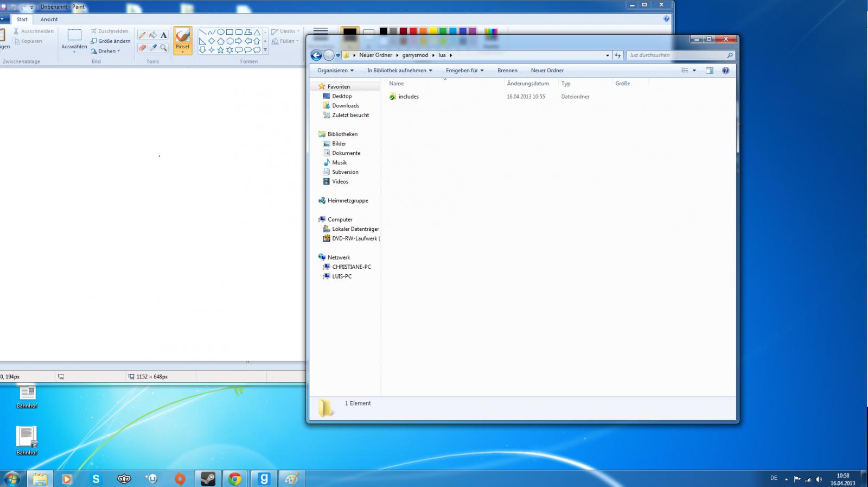Open Steam from the taskbar
Image resolution: width=868 pixels, height=487 pixels.
[208, 478]
